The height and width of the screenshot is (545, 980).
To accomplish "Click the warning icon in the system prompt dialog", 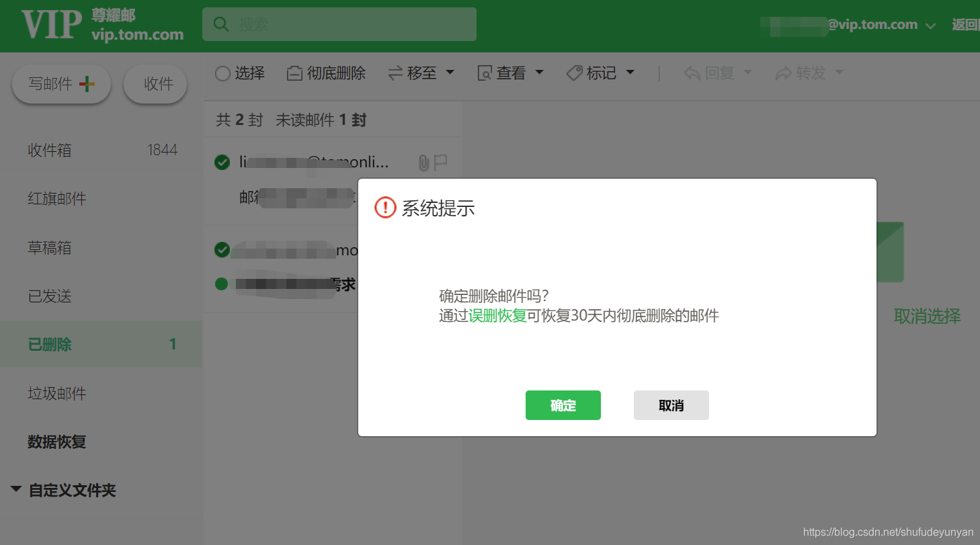I will click(x=384, y=208).
